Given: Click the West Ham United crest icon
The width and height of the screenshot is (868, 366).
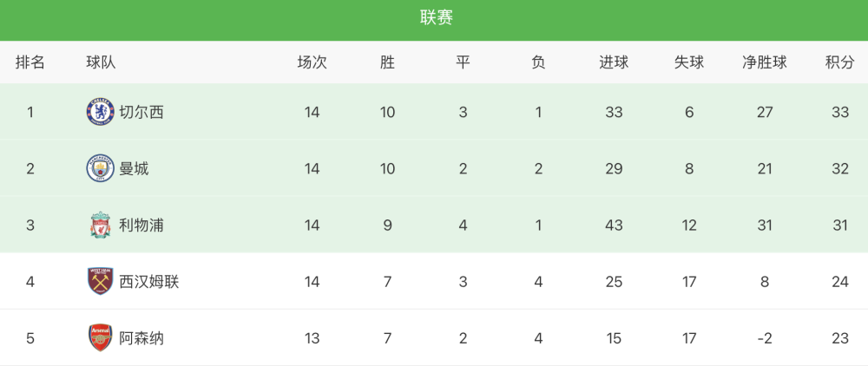Looking at the screenshot, I should pyautogui.click(x=100, y=281).
